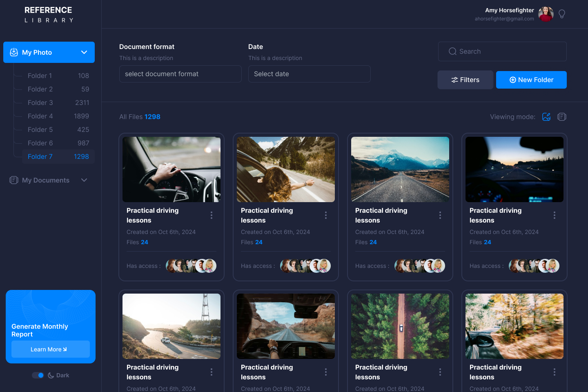Open the Select date dropdown
Image resolution: width=588 pixels, height=392 pixels.
point(310,74)
